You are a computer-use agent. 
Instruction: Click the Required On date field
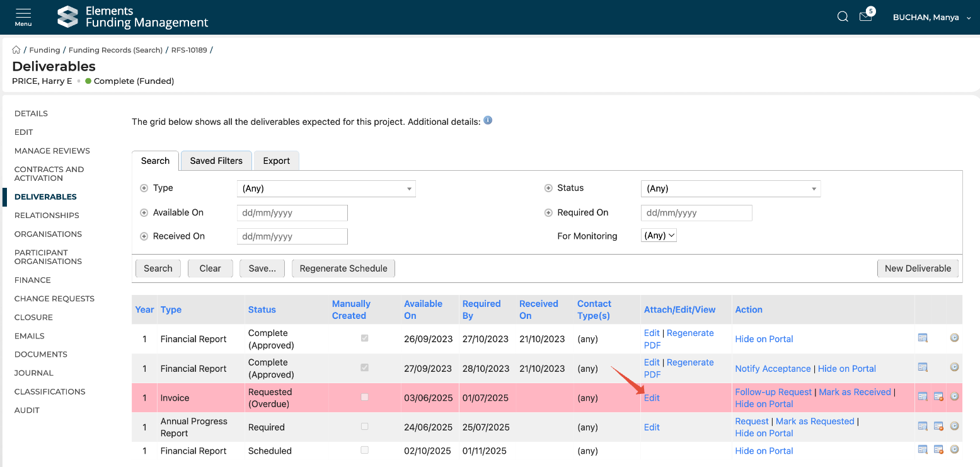[x=696, y=213]
